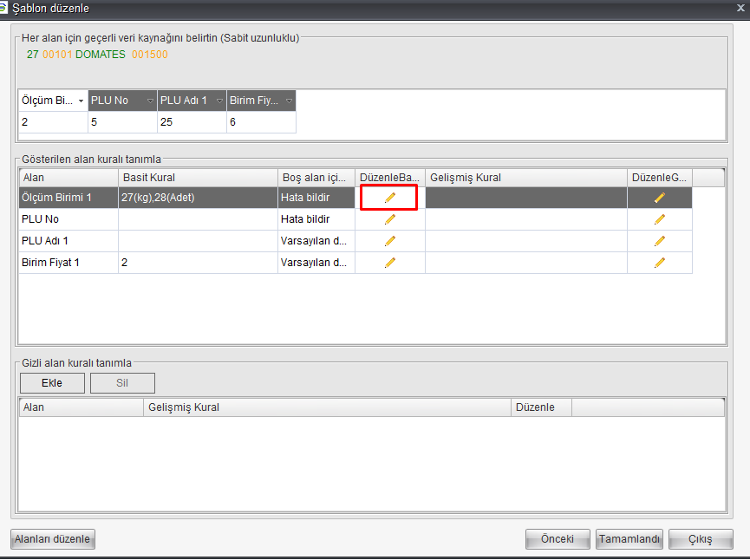Click sample data text DOMATES
Viewport: 750px width, 560px height.
click(101, 55)
